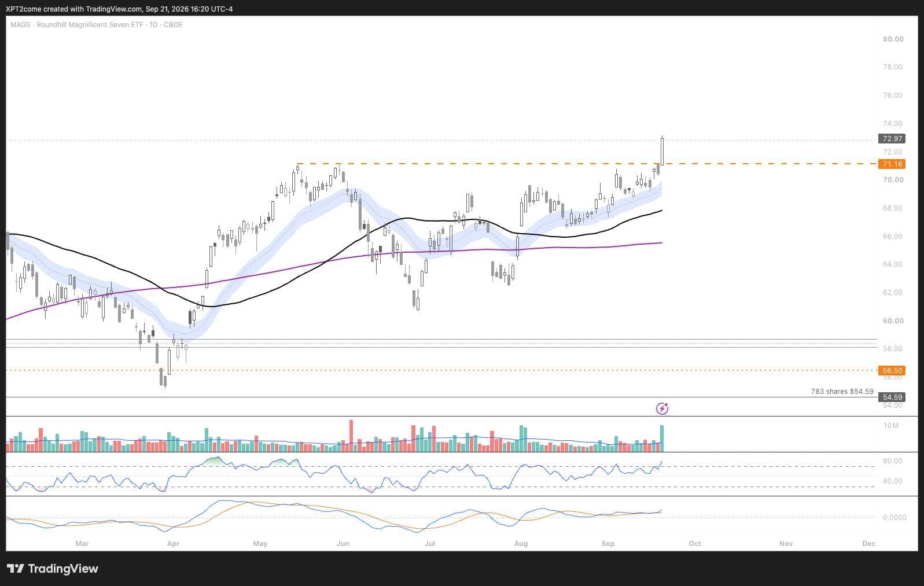
Task: Click the Dec label on time axis
Action: (x=868, y=544)
